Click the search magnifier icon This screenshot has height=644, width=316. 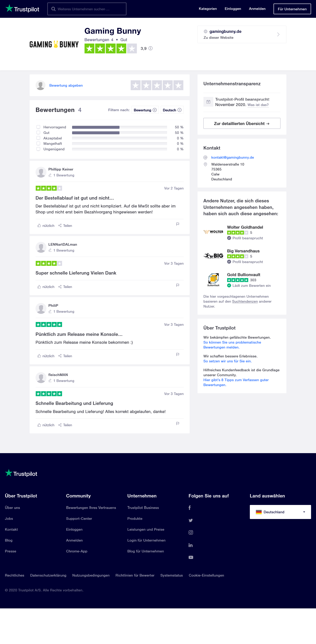click(53, 9)
